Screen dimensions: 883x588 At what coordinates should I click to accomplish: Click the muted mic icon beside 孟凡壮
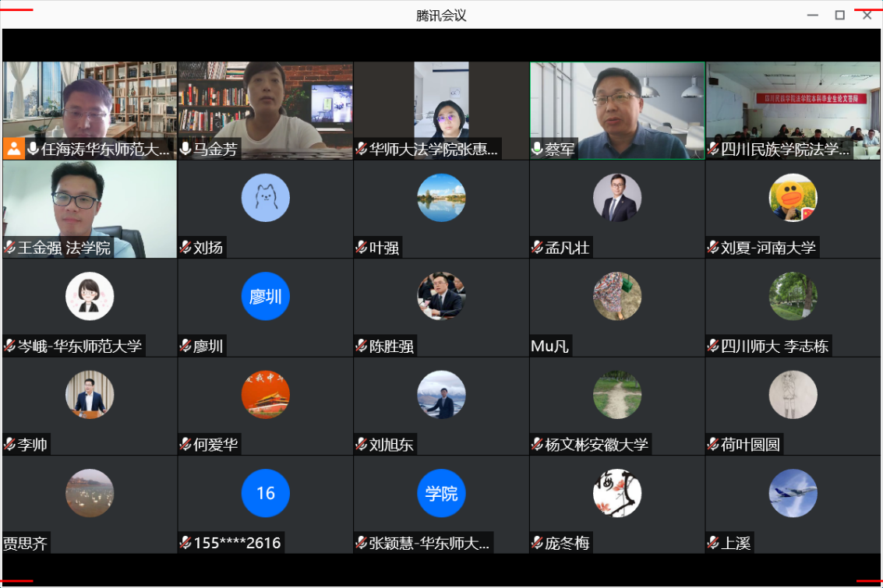click(x=538, y=248)
